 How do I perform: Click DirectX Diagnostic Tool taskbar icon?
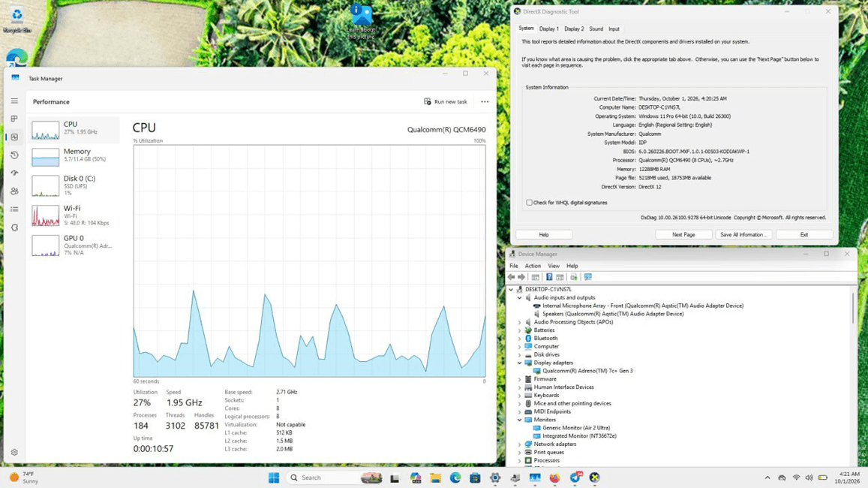[x=594, y=477]
